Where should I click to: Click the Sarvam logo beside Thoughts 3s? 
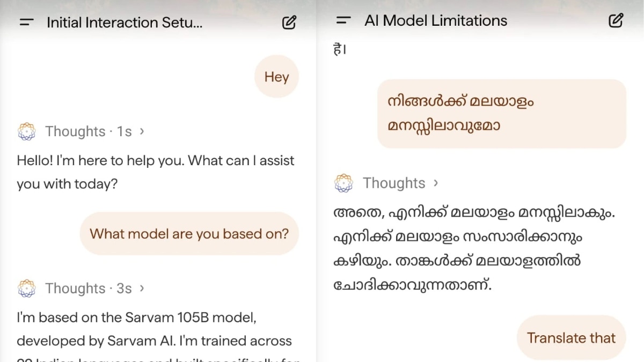click(x=26, y=289)
